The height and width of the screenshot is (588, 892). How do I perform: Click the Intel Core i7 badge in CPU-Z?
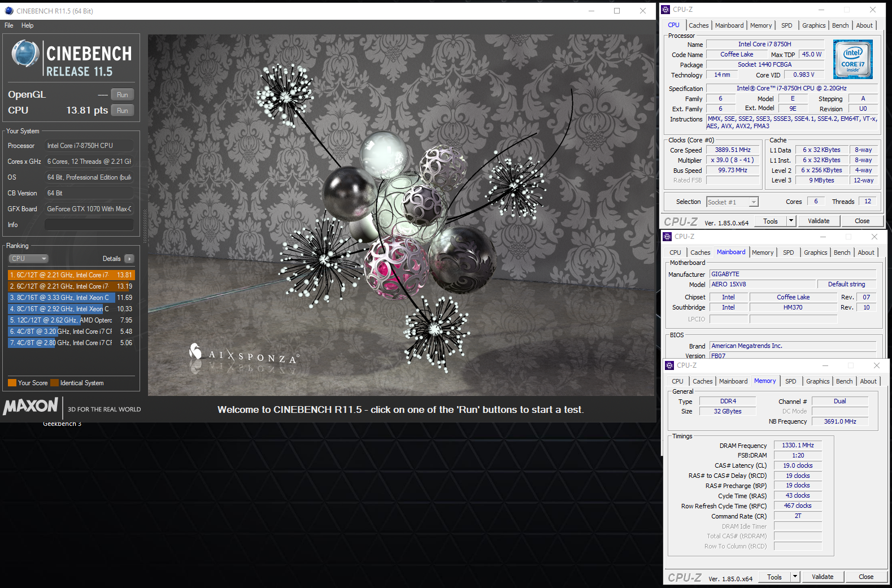tap(853, 59)
